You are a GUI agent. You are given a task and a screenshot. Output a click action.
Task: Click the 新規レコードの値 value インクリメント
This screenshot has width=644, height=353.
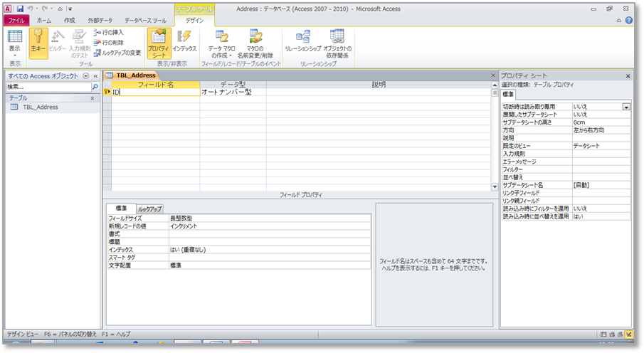pyautogui.click(x=270, y=226)
